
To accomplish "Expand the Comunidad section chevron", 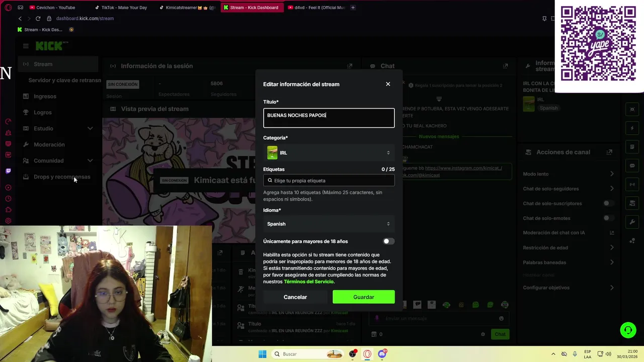I will point(90,161).
